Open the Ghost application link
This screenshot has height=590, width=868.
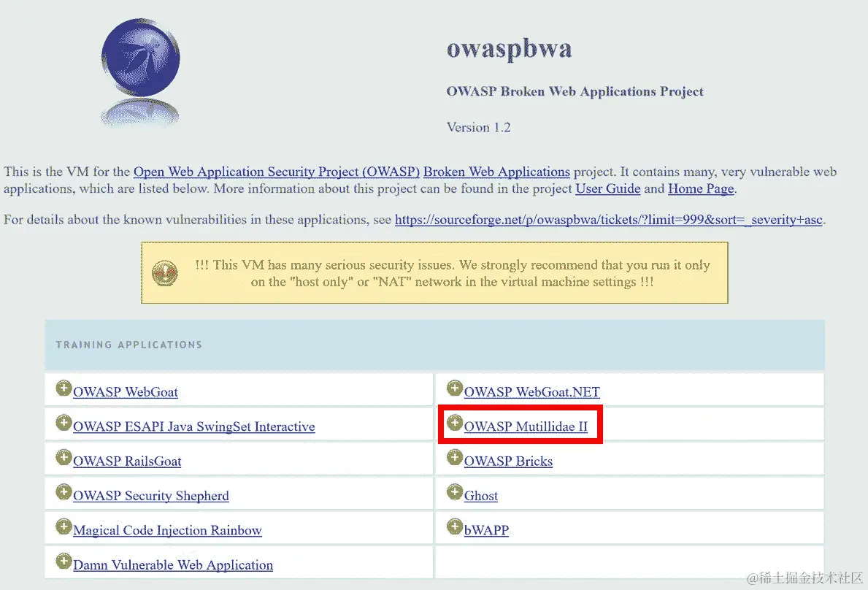(481, 496)
